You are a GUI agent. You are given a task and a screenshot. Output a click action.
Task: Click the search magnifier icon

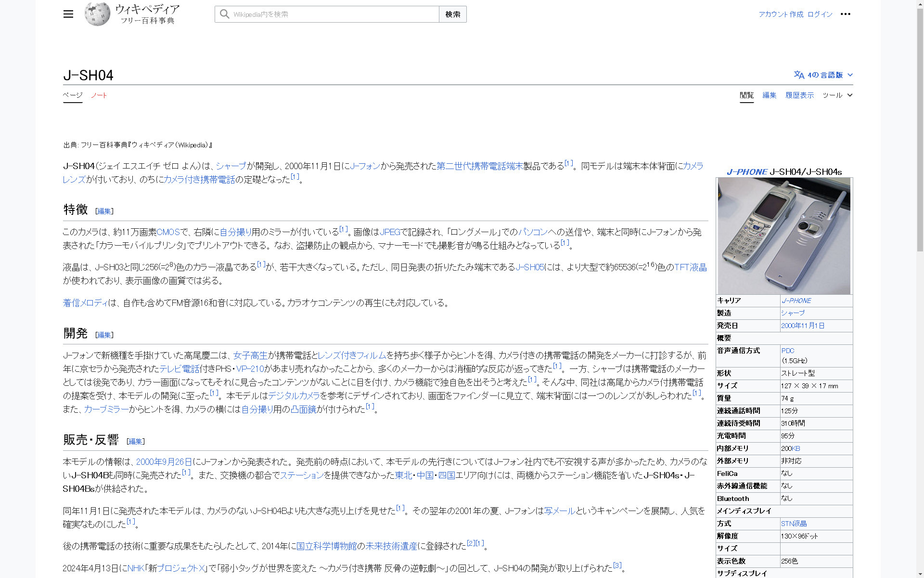224,14
